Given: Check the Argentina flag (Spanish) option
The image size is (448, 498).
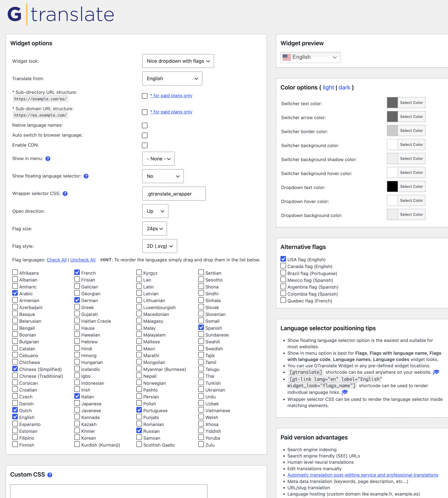Looking at the screenshot, I should [x=283, y=286].
